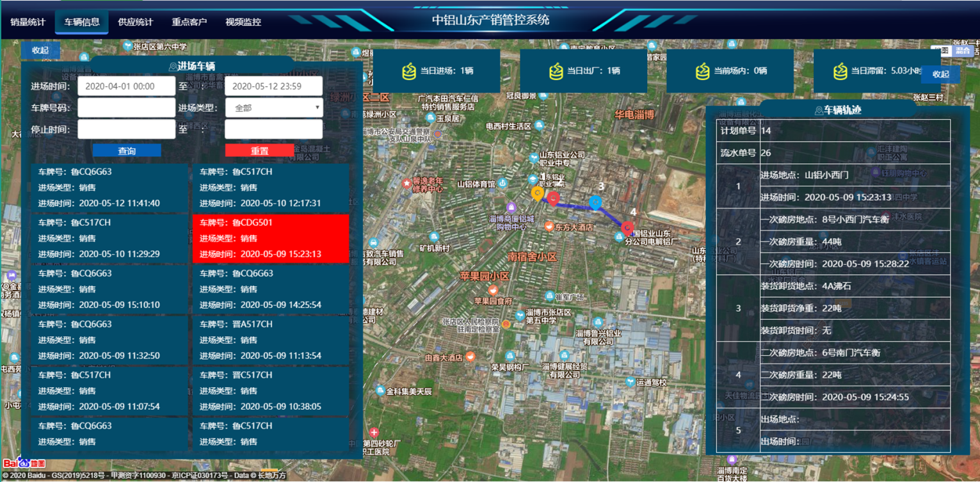Click the stacked icon in 当日滞留 card
The width and height of the screenshot is (980, 482).
tap(840, 71)
